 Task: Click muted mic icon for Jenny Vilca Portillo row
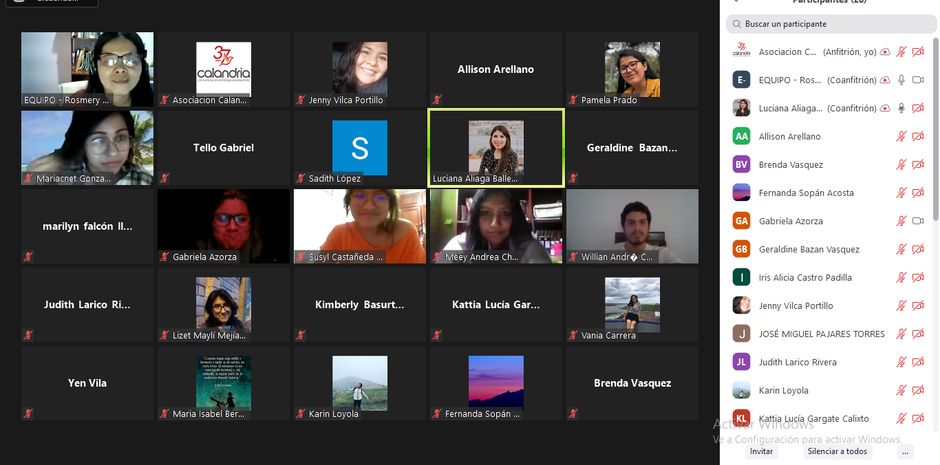click(901, 306)
